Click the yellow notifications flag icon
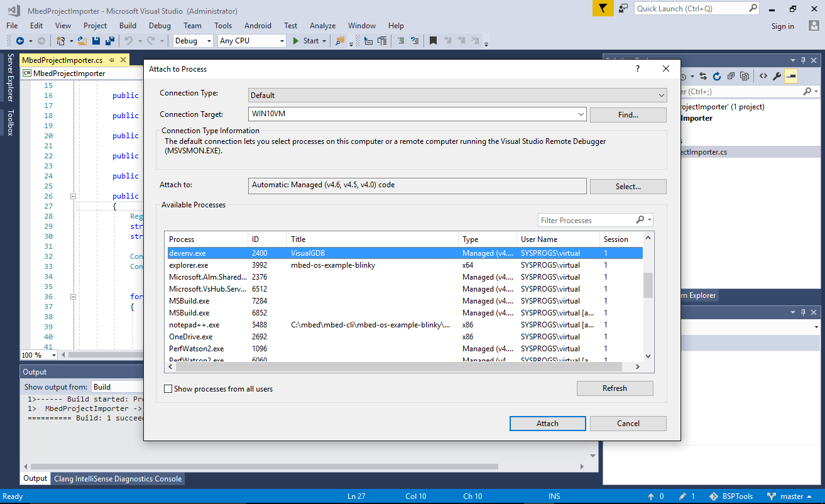 coord(603,8)
